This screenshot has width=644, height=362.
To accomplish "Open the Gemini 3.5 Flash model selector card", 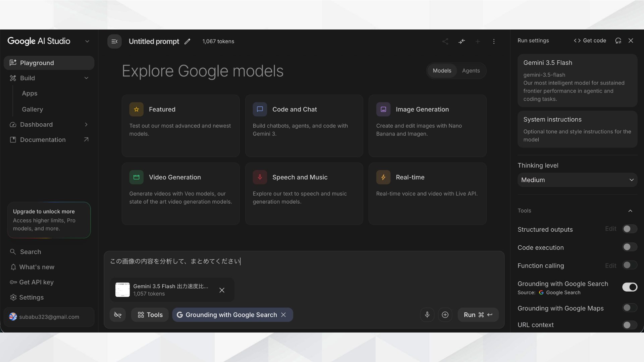I will 577,80.
